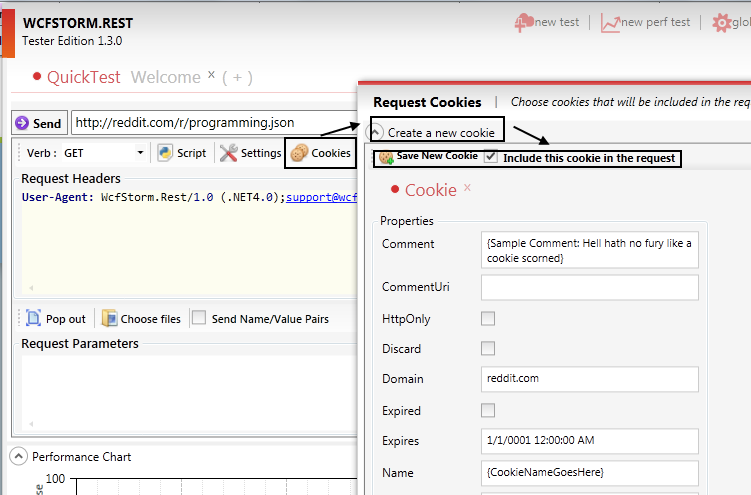
Task: Click the Pop out icon
Action: tap(33, 318)
